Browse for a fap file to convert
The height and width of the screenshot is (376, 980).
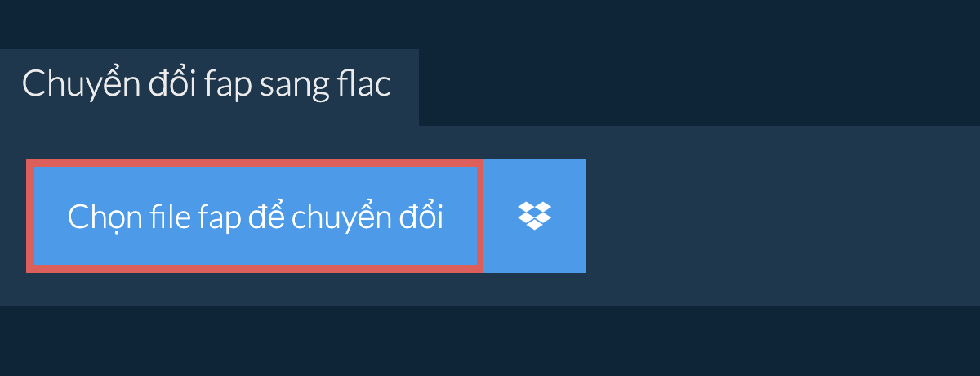pyautogui.click(x=255, y=216)
